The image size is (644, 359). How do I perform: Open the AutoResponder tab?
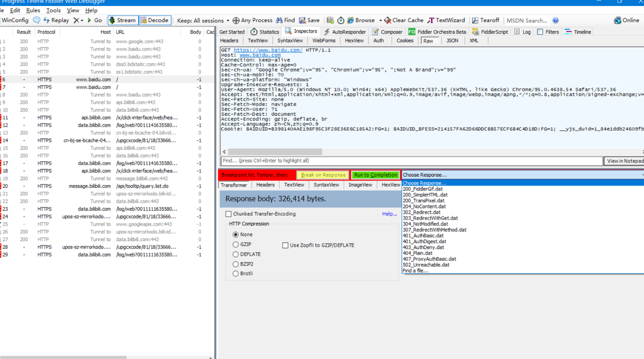(x=345, y=32)
